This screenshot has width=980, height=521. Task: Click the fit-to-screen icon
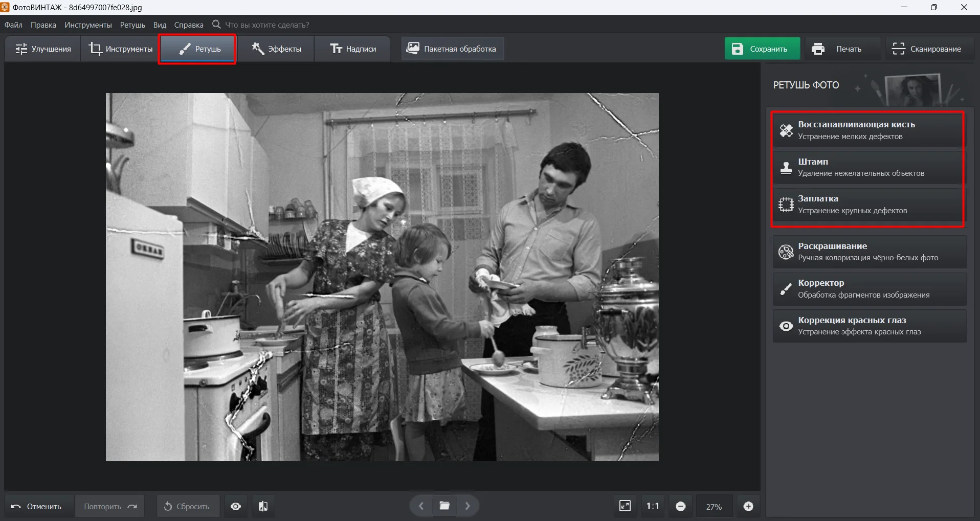[x=625, y=506]
